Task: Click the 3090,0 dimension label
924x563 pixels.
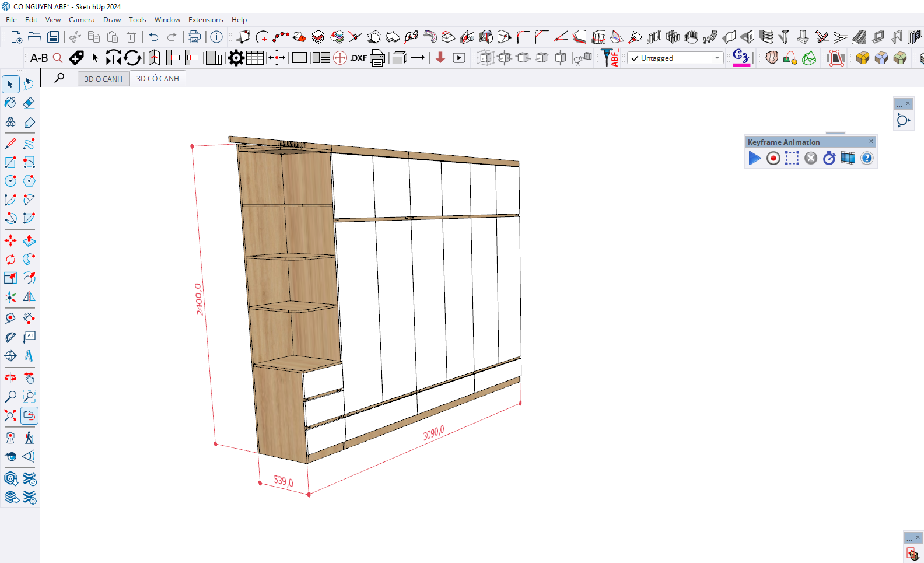Action: click(433, 433)
